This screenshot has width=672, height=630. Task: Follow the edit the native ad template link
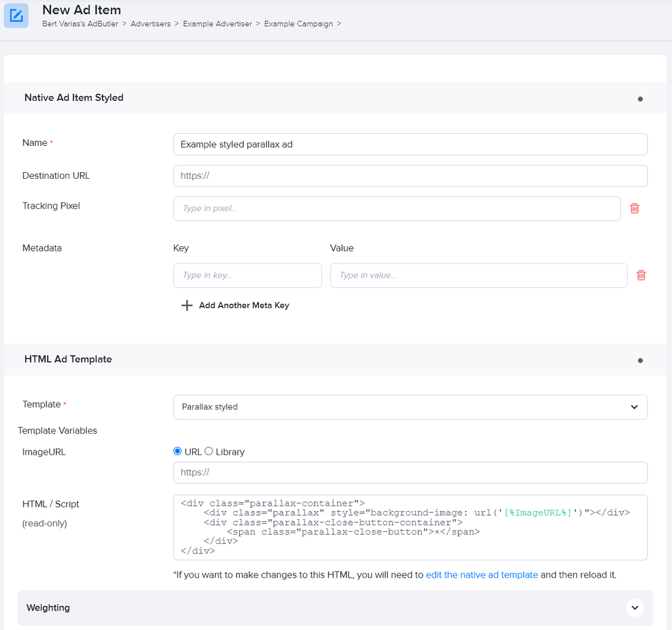(482, 575)
